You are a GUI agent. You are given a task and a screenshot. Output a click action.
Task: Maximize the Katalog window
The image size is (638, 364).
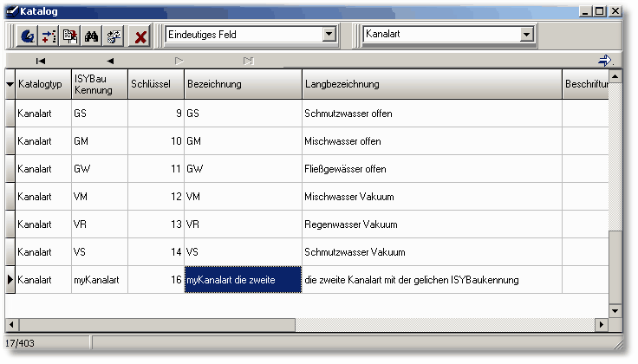tap(599, 11)
